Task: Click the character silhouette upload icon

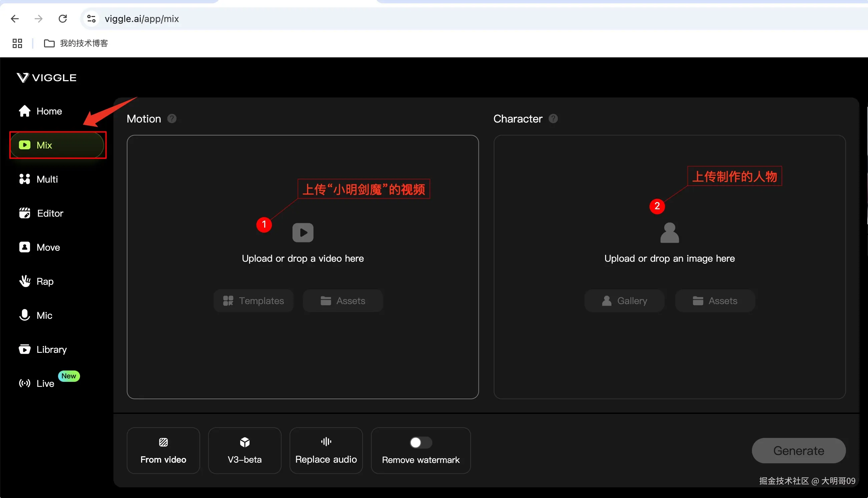Action: [x=669, y=233]
